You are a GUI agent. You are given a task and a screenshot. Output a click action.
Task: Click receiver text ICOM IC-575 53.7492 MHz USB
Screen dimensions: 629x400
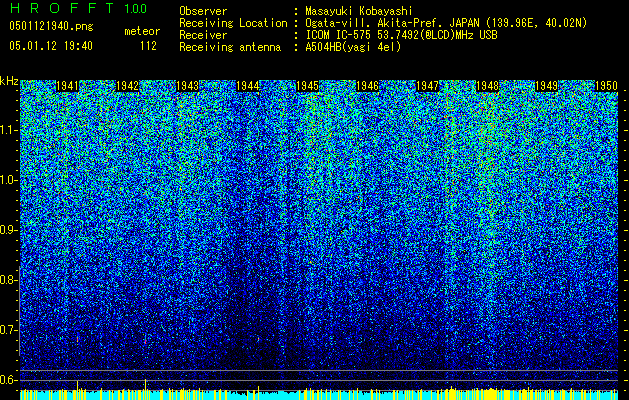point(402,35)
